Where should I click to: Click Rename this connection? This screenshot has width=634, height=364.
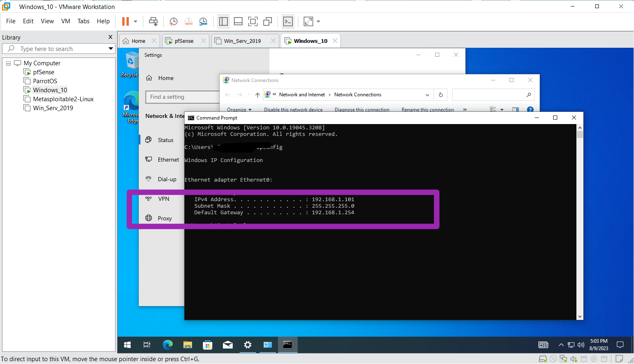pos(428,109)
